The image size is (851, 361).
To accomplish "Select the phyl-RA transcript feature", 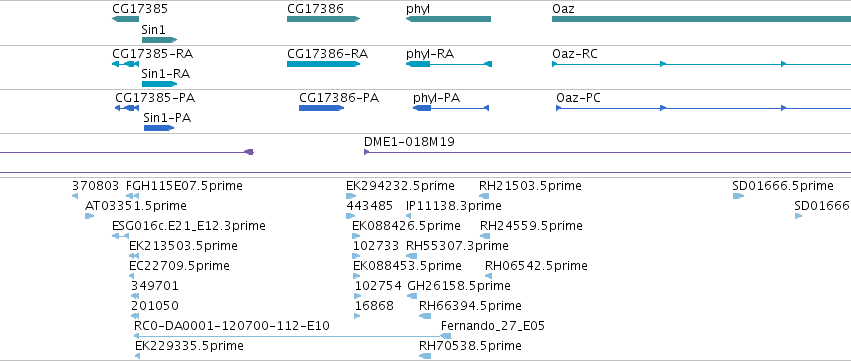I will [449, 64].
